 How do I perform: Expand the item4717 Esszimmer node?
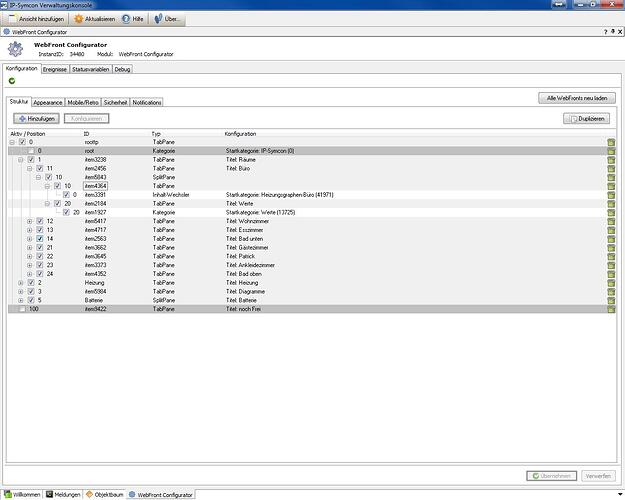(29, 230)
